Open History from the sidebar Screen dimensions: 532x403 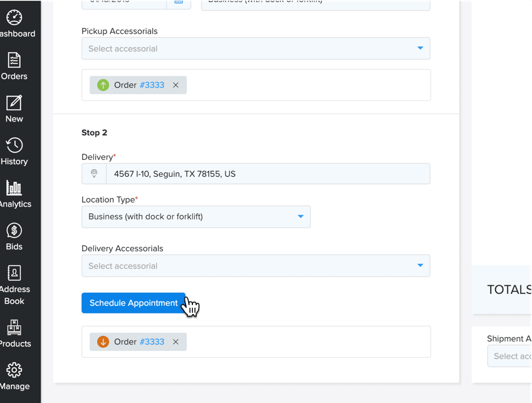pyautogui.click(x=14, y=145)
